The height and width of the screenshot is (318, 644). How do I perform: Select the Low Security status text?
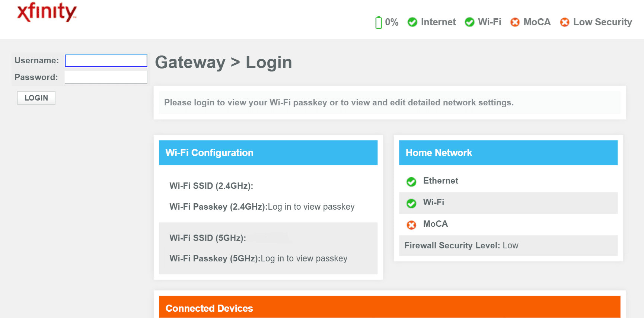tap(602, 22)
